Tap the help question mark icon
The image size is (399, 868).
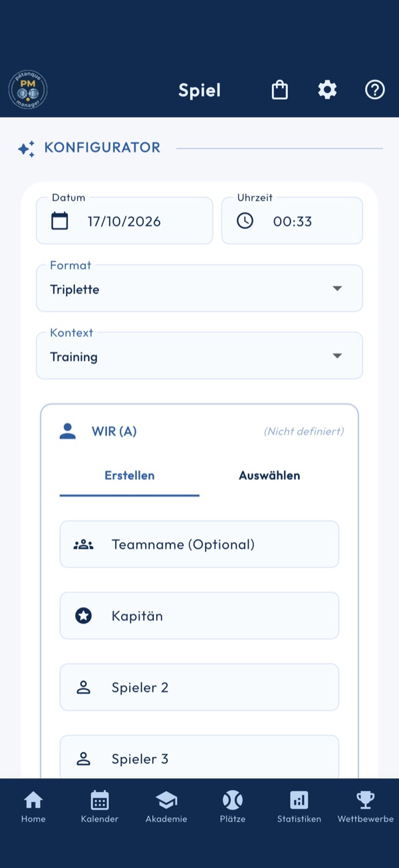pos(375,90)
